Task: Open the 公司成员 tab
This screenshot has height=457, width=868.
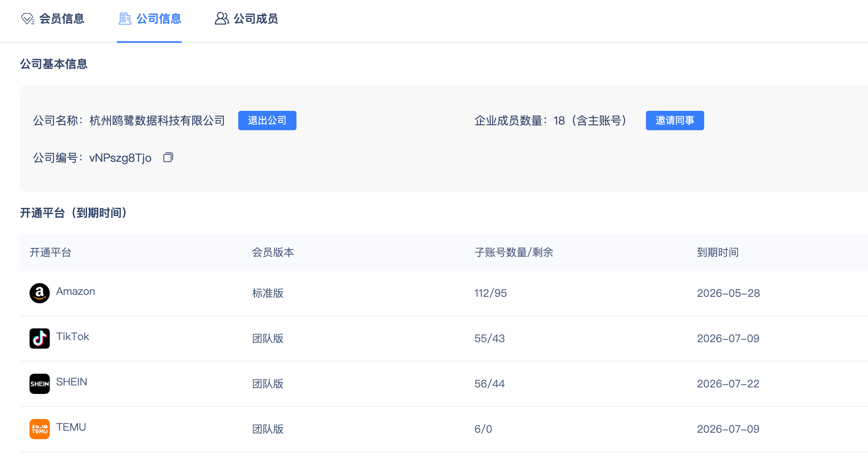Action: [256, 19]
